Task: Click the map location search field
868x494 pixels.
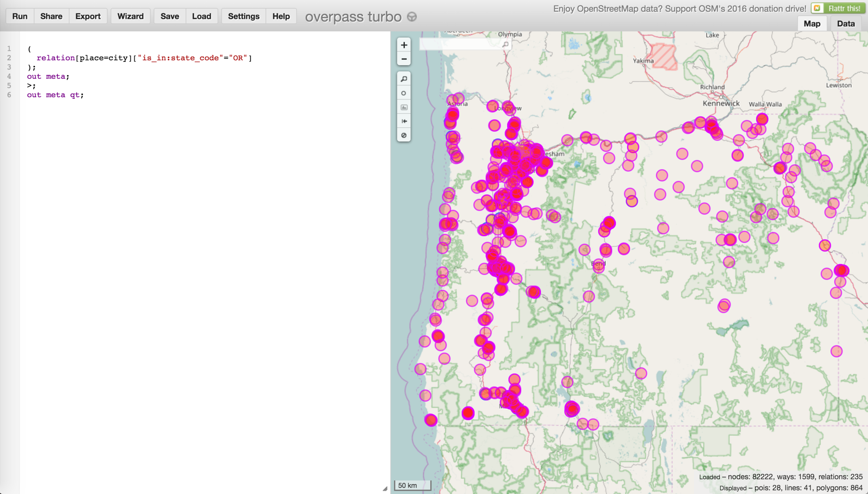Action: 460,44
